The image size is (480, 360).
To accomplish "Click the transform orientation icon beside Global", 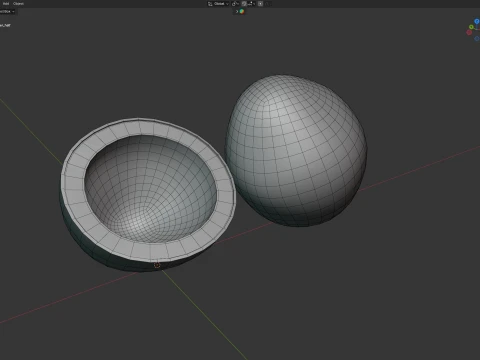I will tap(210, 4).
